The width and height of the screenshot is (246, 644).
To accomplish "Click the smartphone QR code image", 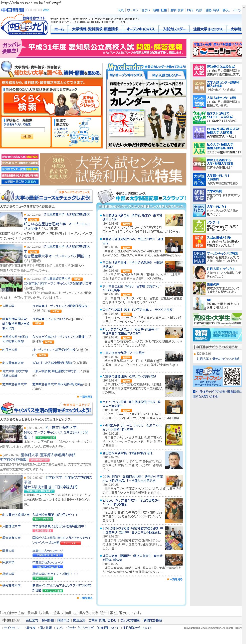I will point(232,376).
